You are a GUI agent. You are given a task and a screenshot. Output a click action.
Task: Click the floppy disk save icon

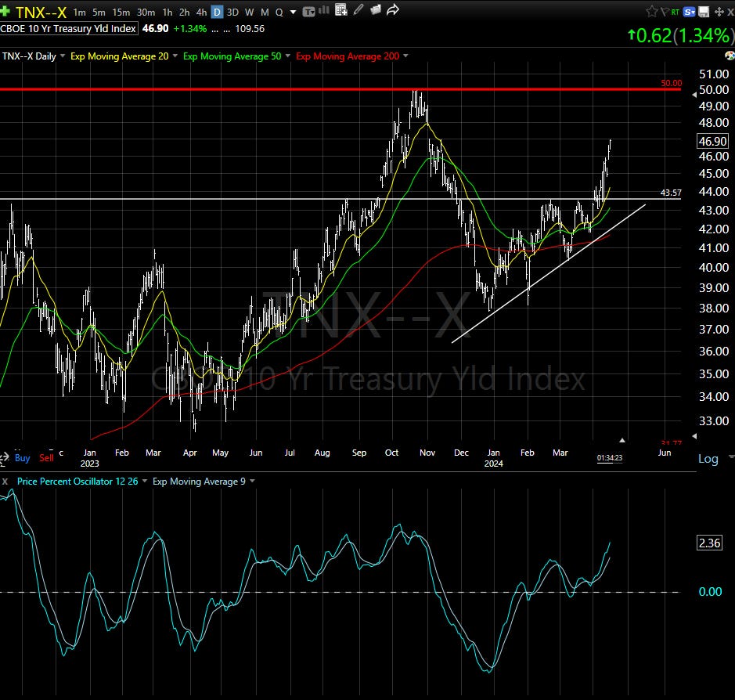tap(704, 13)
